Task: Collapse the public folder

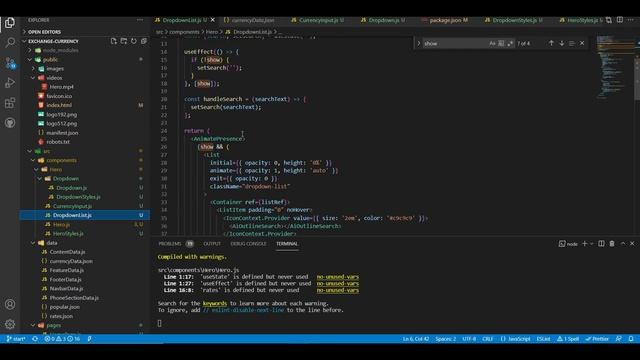Action: tap(30, 60)
